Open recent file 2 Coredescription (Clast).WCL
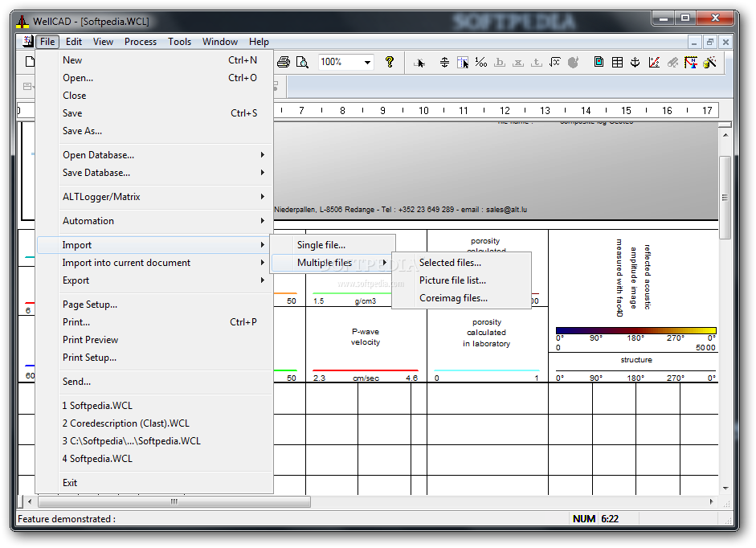 pyautogui.click(x=155, y=423)
